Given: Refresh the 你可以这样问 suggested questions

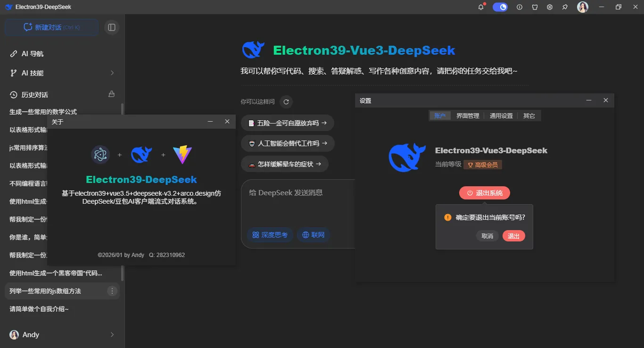Looking at the screenshot, I should click(x=286, y=101).
